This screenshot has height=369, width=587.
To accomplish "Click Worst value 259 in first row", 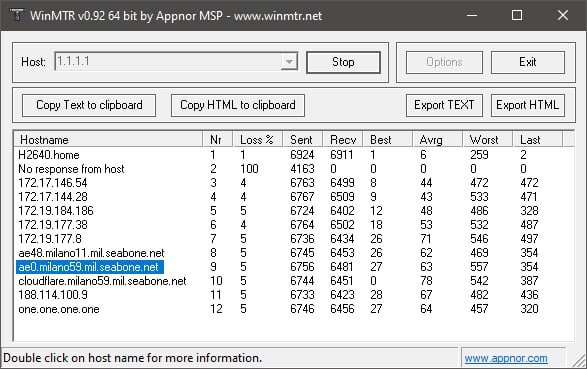I will pyautogui.click(x=479, y=155).
